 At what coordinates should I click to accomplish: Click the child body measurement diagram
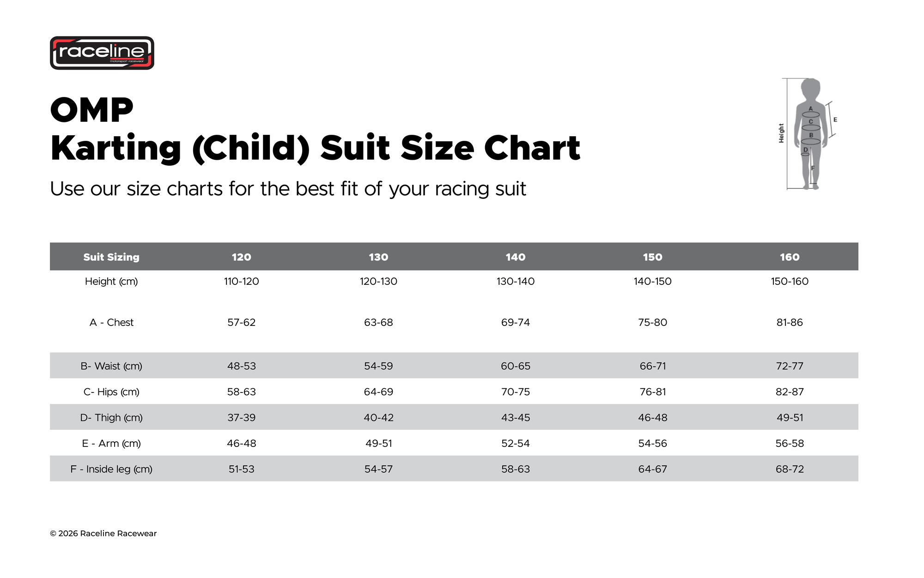click(x=808, y=134)
